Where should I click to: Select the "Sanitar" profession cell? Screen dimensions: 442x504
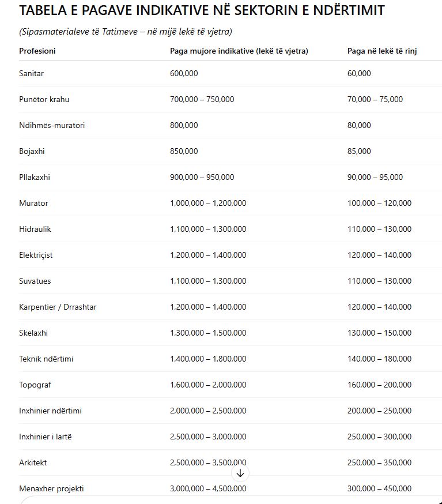[31, 73]
